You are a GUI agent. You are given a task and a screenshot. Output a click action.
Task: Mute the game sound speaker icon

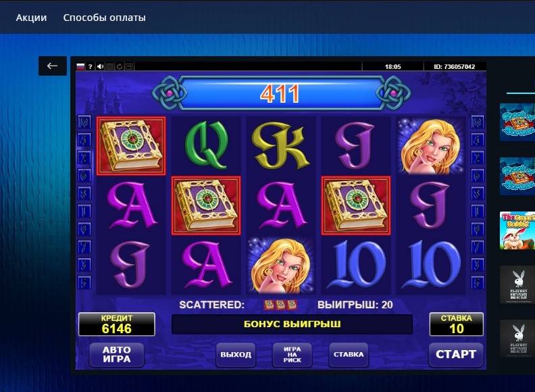tap(100, 66)
